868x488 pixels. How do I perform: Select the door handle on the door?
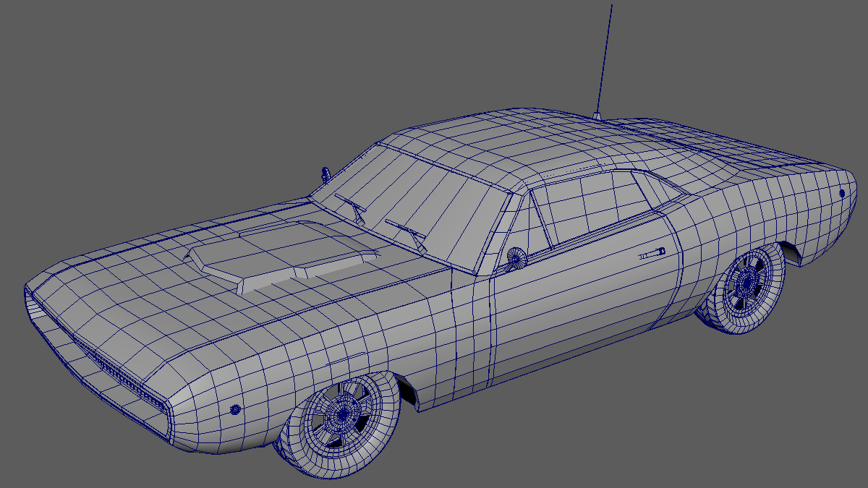tap(652, 254)
